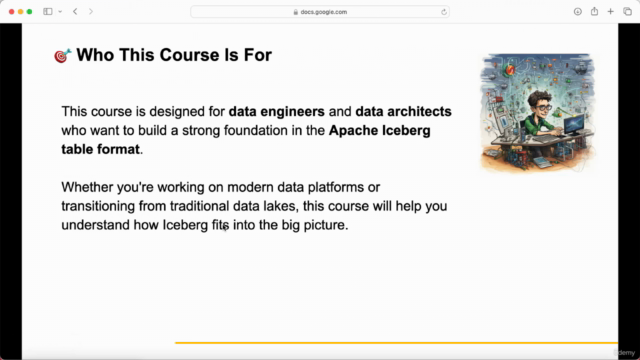
Task: Go forward with the right chevron
Action: (91, 11)
